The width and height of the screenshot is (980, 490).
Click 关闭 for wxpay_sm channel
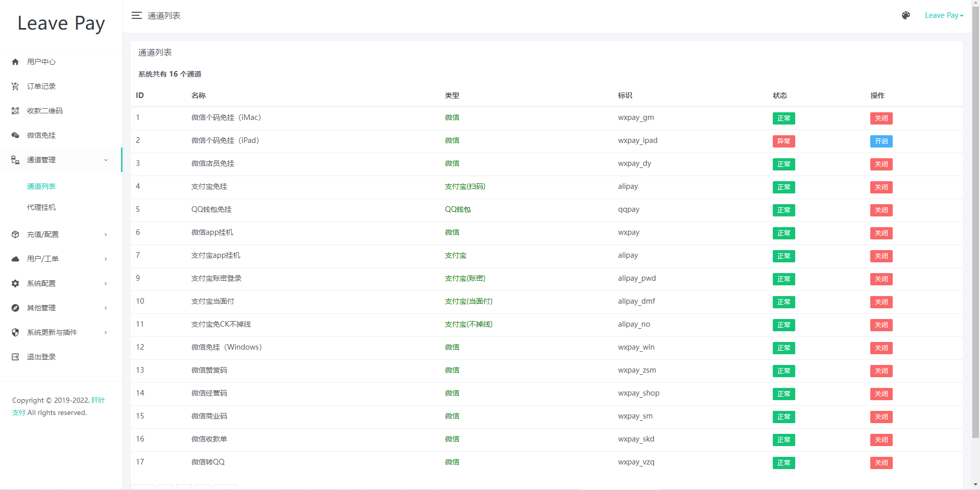(881, 417)
